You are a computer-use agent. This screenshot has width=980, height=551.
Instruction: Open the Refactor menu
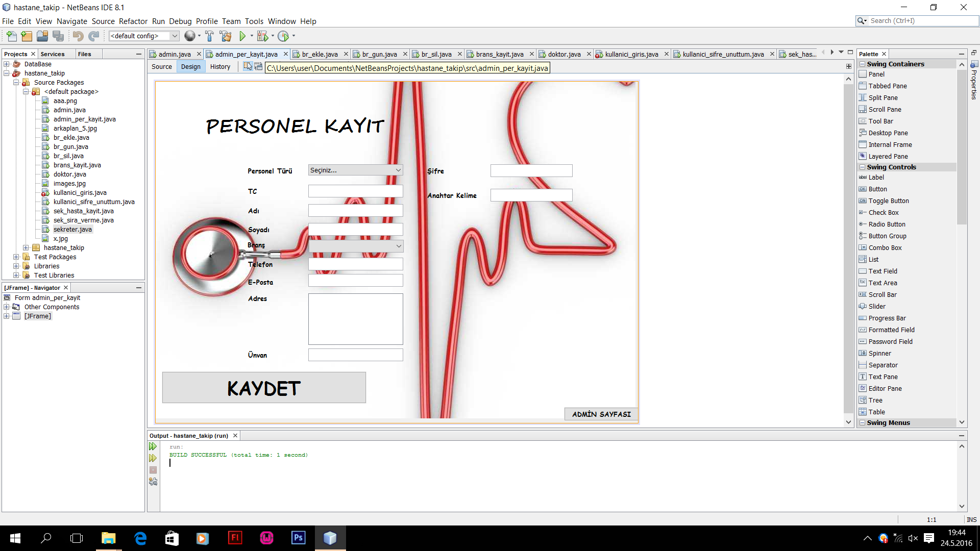133,21
